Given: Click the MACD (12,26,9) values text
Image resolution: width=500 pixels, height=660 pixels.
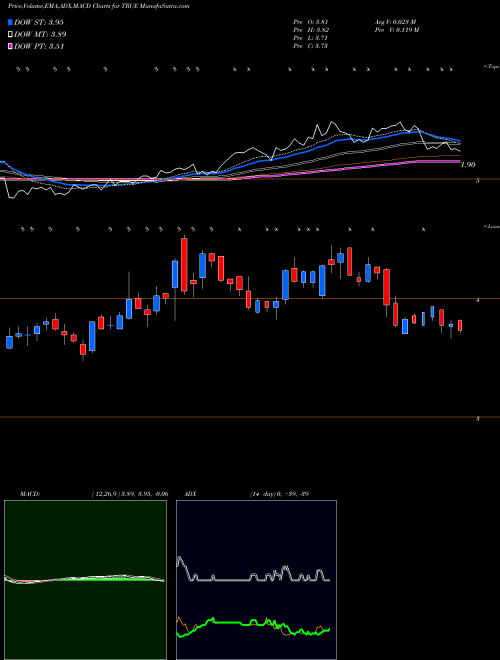Looking at the screenshot, I should (129, 494).
